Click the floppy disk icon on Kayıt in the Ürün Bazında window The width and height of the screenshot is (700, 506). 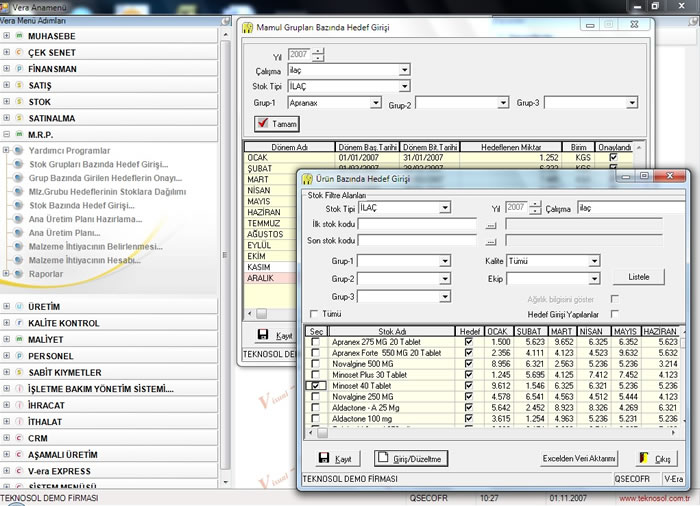point(324,458)
